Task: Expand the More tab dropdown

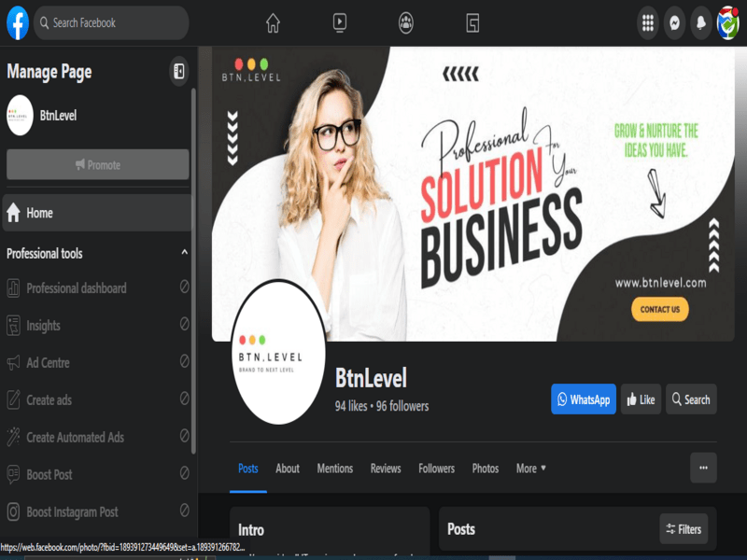Action: [x=530, y=469]
